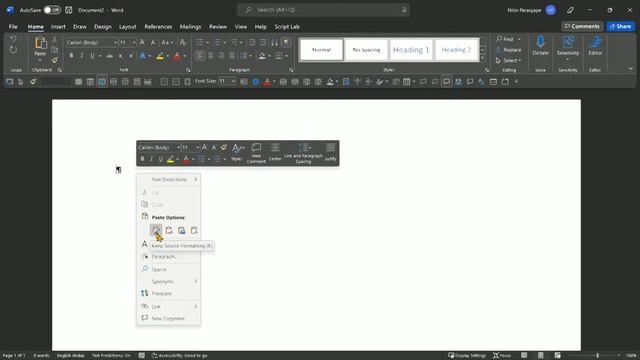This screenshot has height=360, width=640.
Task: Toggle the AutoSave switch
Action: pos(52,10)
